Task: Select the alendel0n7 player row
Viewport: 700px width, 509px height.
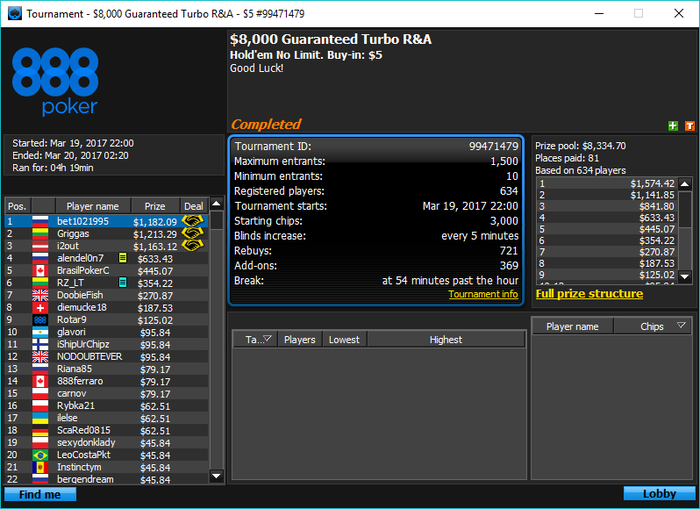Action: [x=106, y=258]
